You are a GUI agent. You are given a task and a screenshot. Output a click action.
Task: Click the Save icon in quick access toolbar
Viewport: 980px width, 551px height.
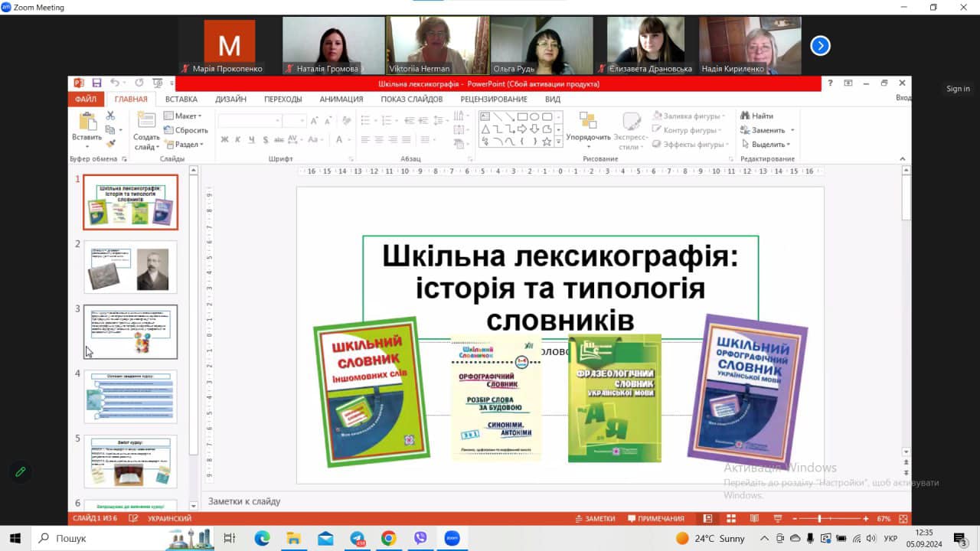coord(96,83)
